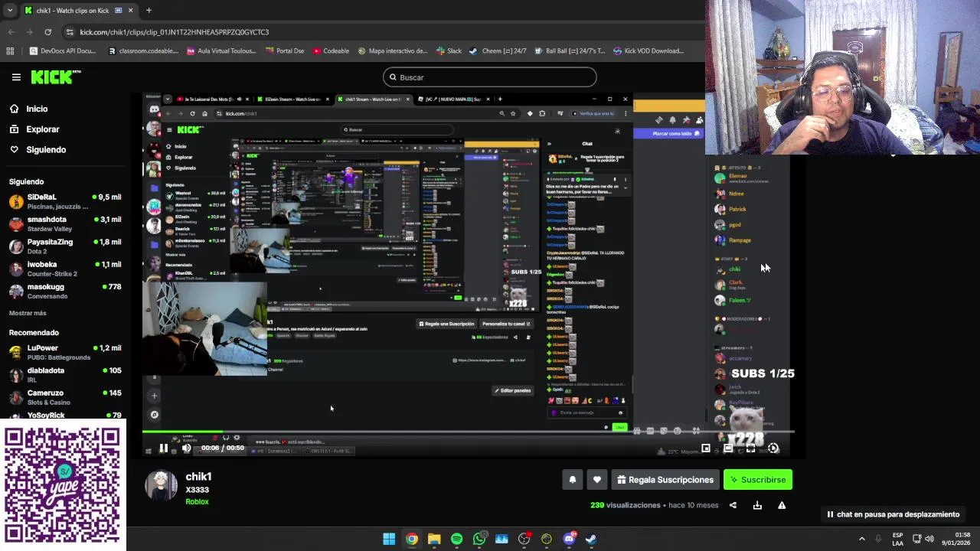Click the chik1 channel name
The height and width of the screenshot is (551, 980).
pos(198,476)
